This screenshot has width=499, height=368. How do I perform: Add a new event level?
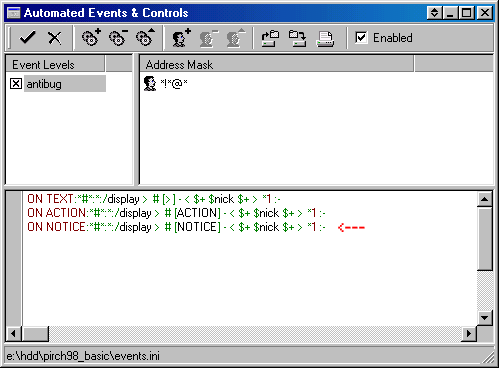[x=91, y=37]
